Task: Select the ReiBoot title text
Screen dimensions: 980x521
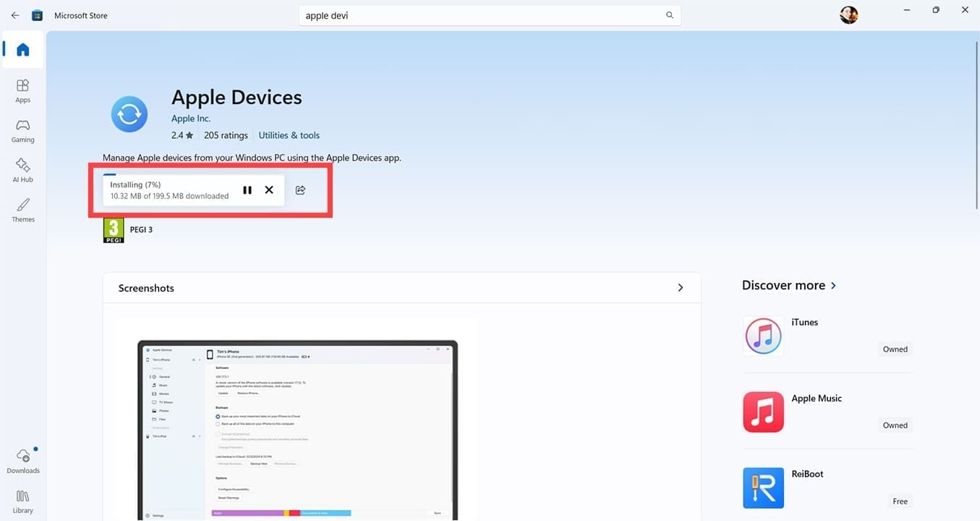Action: click(807, 474)
